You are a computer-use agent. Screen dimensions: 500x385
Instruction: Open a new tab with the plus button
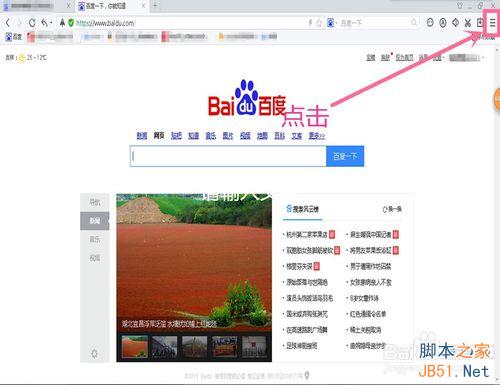click(x=155, y=5)
